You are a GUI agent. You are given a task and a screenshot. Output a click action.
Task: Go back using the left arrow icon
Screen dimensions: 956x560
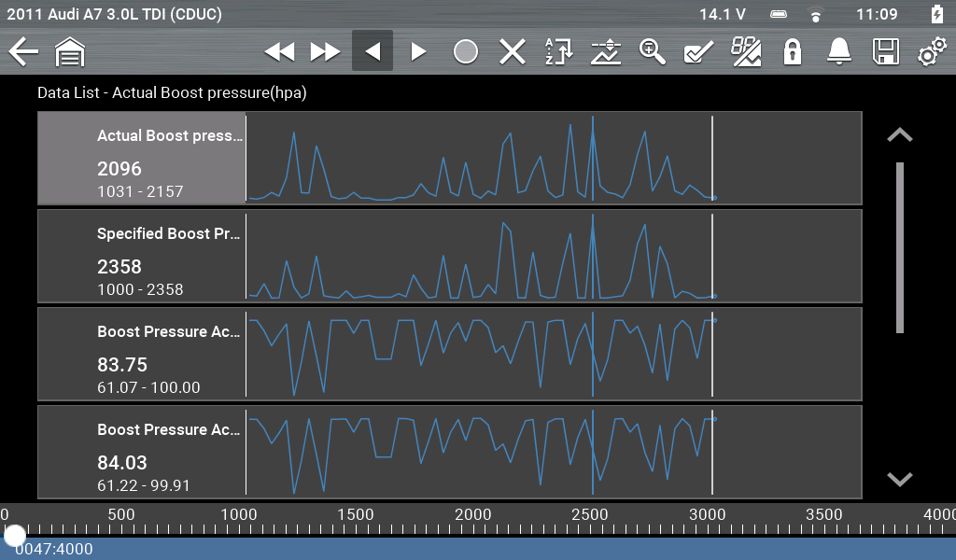pos(23,51)
